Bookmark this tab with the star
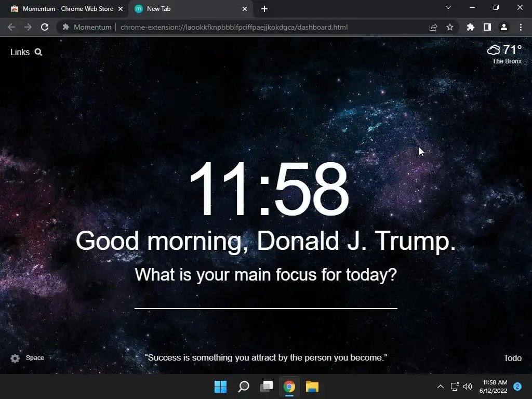The height and width of the screenshot is (399, 532). click(450, 27)
